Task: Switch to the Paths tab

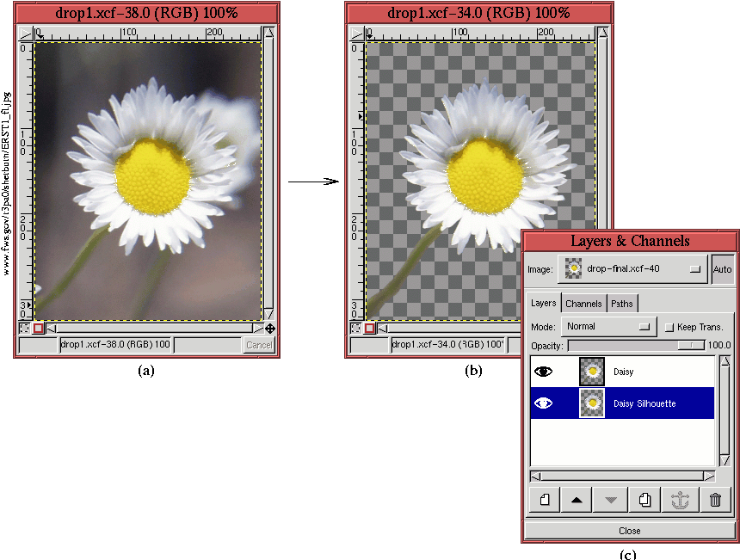Action: click(621, 304)
